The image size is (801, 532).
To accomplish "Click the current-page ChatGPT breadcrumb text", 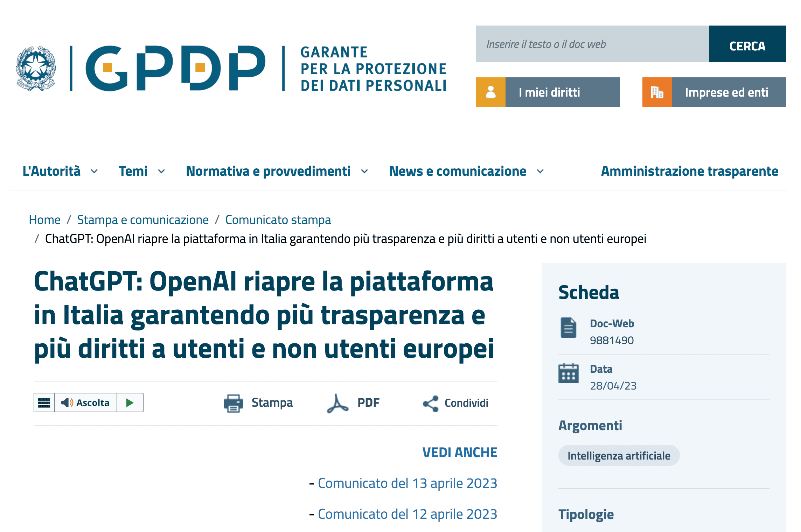I will point(346,239).
